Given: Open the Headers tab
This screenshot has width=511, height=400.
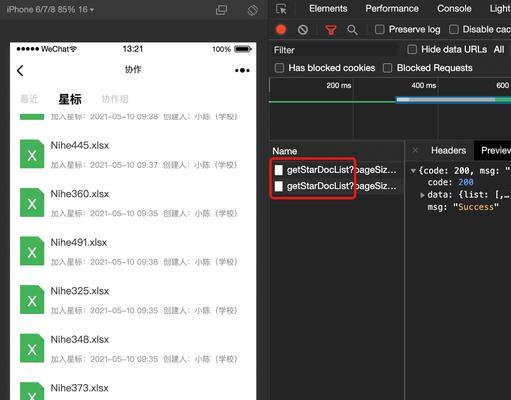Looking at the screenshot, I should 448,151.
